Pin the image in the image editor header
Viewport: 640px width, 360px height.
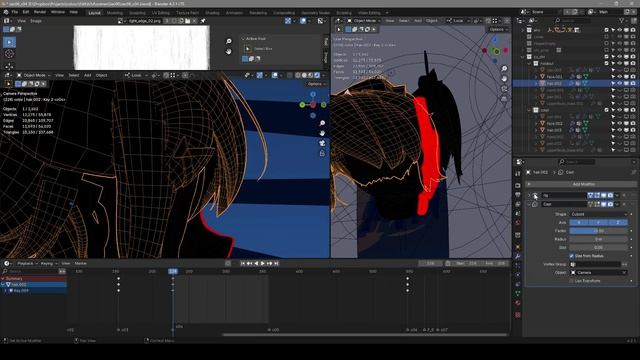point(203,20)
